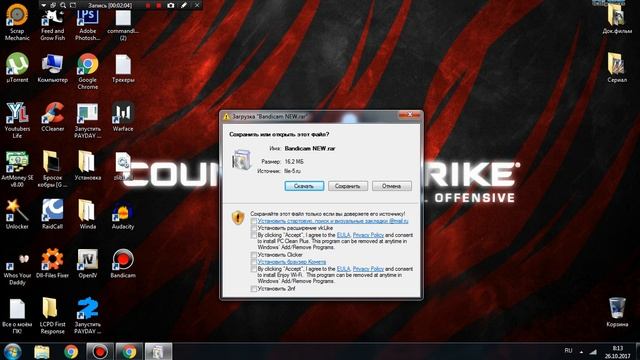This screenshot has height=360, width=640.
Task: Open the Компьютер desktop icon
Action: 52,68
